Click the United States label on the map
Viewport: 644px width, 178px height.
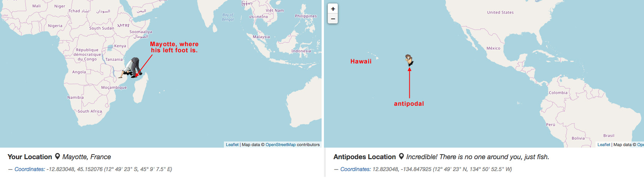pyautogui.click(x=500, y=12)
